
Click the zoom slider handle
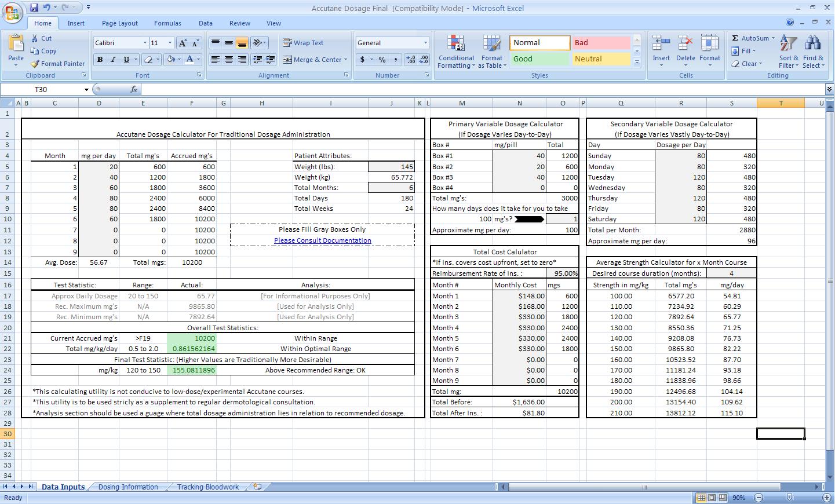click(789, 498)
